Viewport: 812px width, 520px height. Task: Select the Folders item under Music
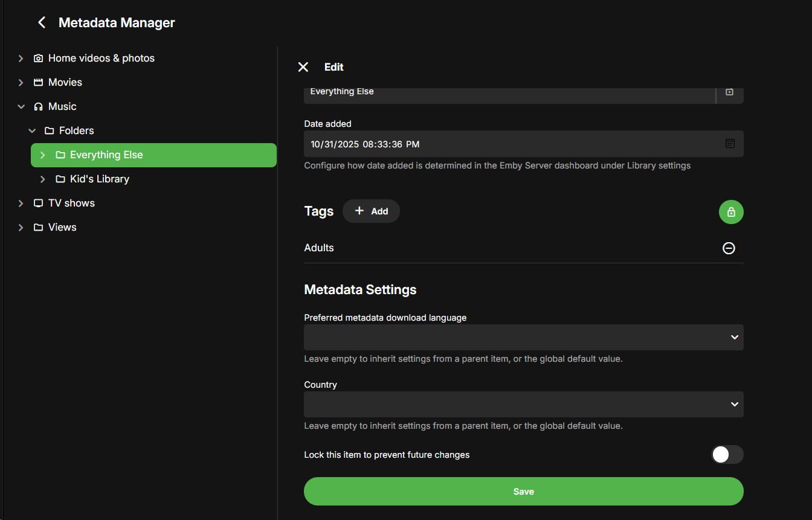pos(76,131)
